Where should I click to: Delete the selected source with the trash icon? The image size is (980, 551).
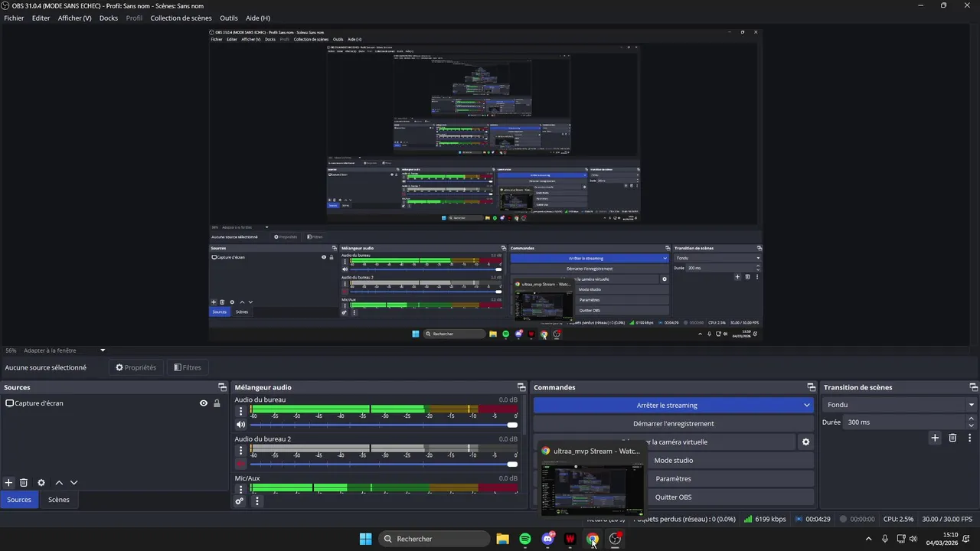24,483
